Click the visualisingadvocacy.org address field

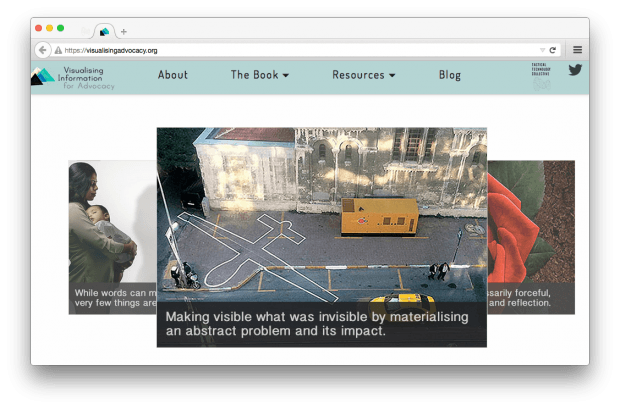click(300, 50)
